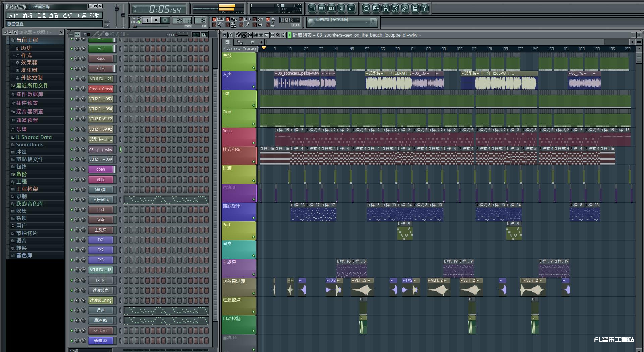Adjust the SWING slider
This screenshot has height=352, width=644.
[182, 34]
